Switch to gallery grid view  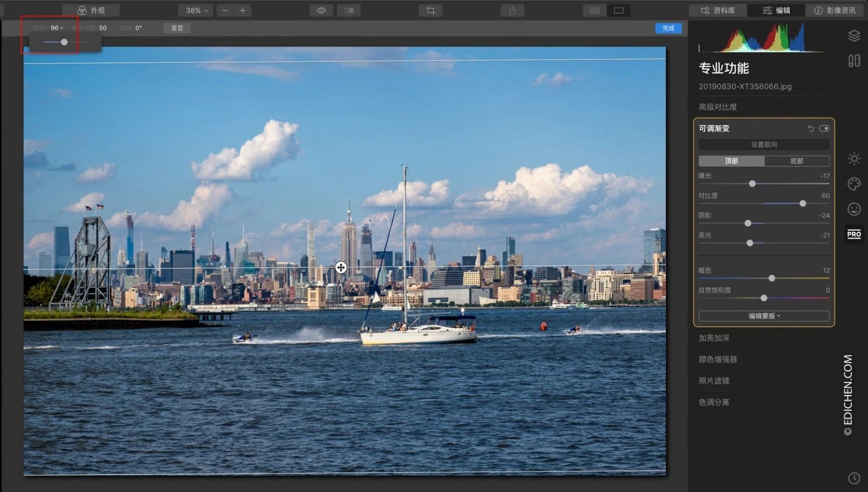point(594,10)
